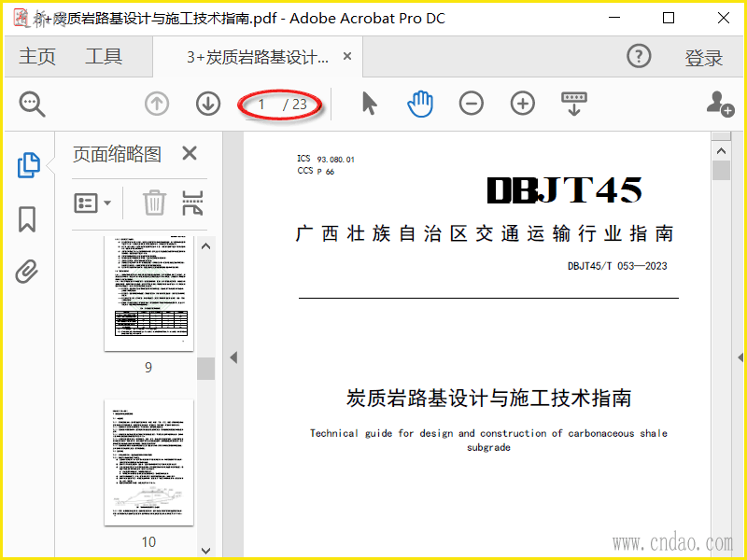Screen dimensions: 747x560
Task: Go to next page arrow
Action: point(208,104)
